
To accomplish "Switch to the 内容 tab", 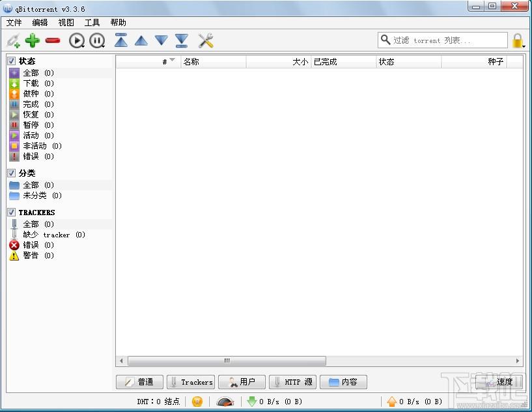I will [x=343, y=382].
